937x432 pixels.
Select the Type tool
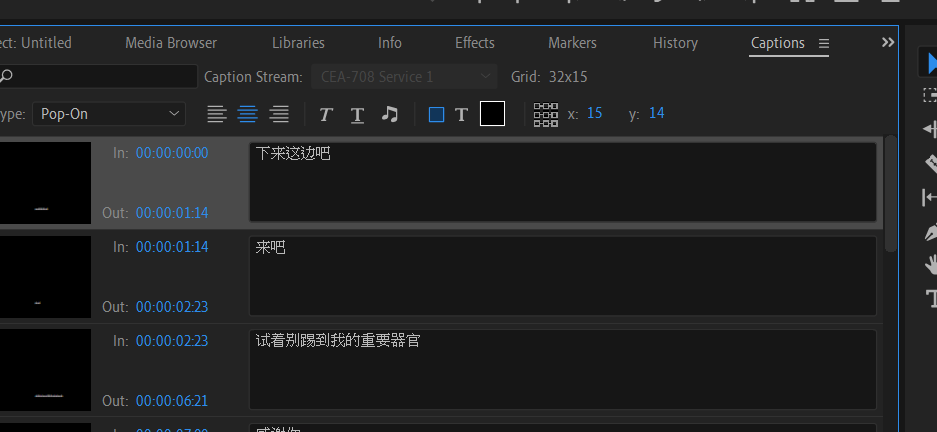click(931, 298)
